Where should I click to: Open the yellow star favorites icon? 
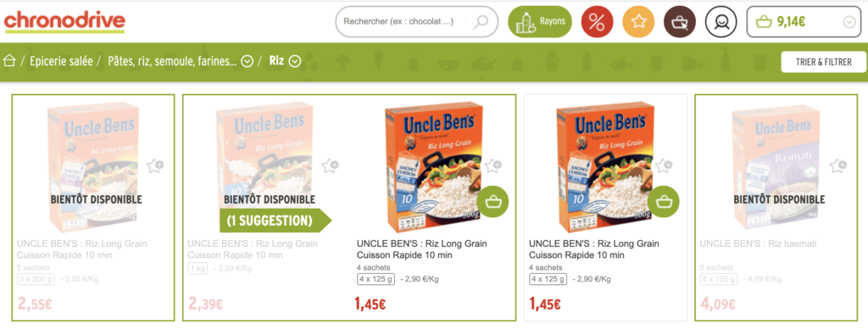click(639, 22)
